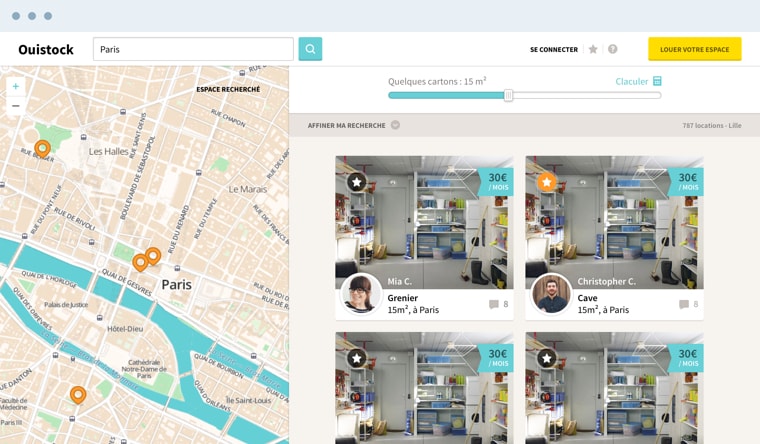The height and width of the screenshot is (444, 760).
Task: Click the Louer votre espace button
Action: pyautogui.click(x=695, y=49)
